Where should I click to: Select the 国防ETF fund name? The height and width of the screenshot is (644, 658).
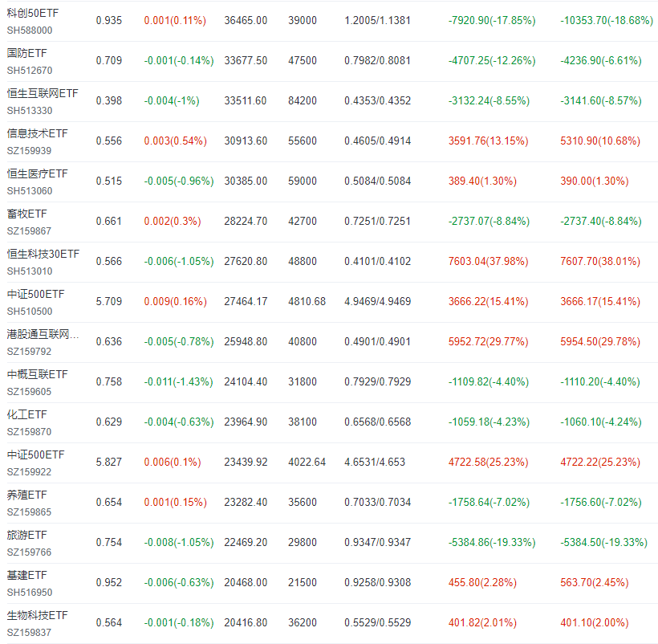[26, 53]
